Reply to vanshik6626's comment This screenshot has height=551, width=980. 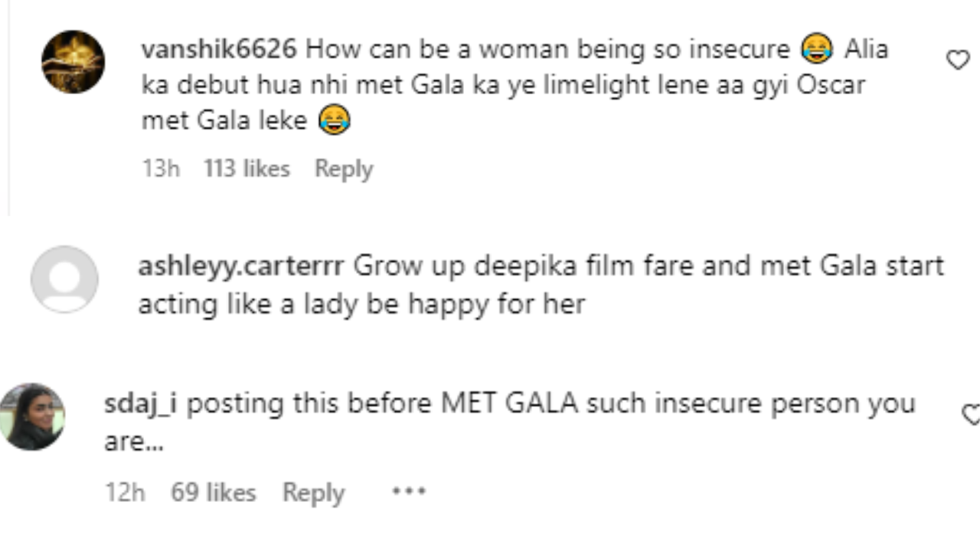[x=343, y=168]
